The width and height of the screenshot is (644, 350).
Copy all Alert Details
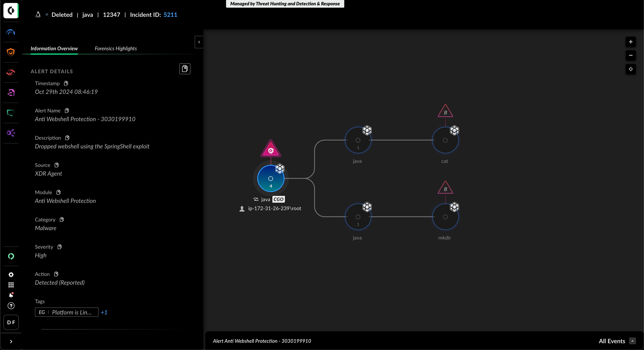point(185,69)
